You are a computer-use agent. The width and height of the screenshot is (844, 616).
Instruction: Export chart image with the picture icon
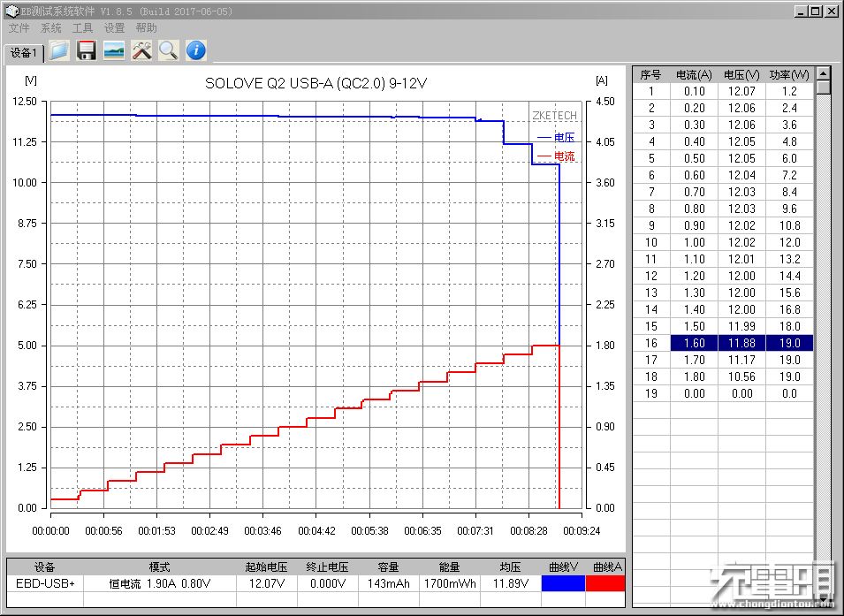tap(114, 50)
